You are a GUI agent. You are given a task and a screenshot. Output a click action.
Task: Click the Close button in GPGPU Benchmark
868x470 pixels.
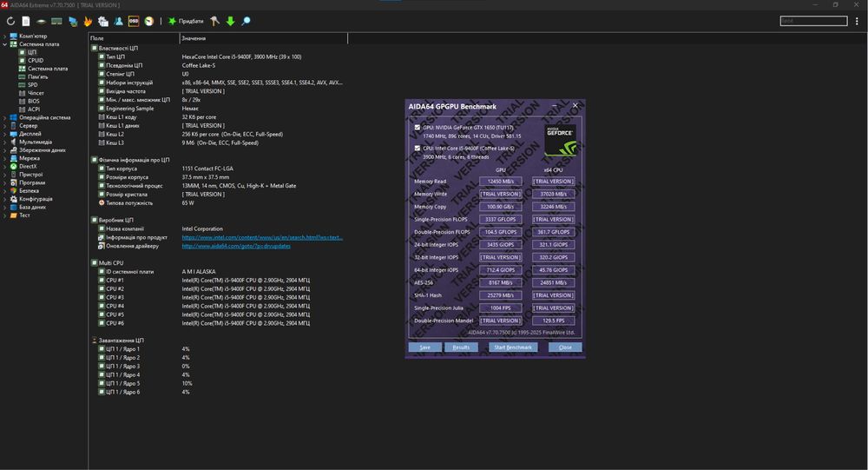pos(565,348)
